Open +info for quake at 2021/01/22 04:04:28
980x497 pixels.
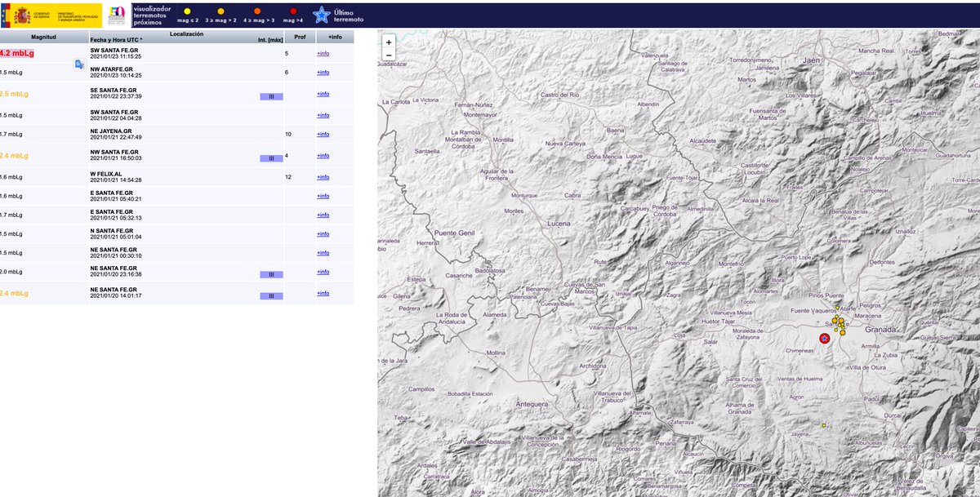click(x=323, y=115)
